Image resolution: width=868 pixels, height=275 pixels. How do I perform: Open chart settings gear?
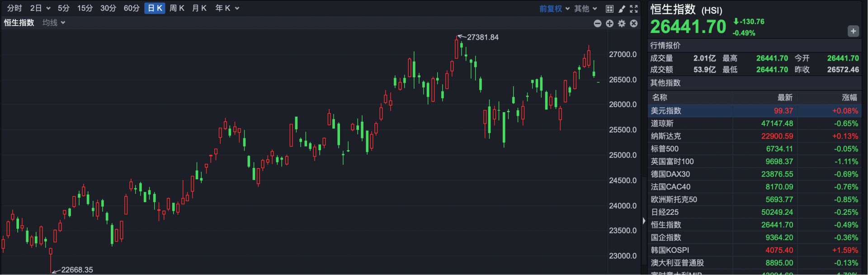622,24
